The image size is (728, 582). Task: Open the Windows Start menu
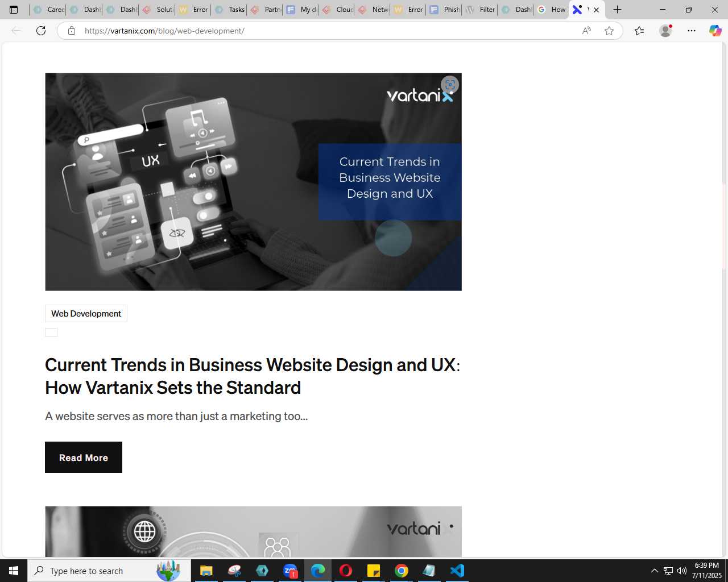pyautogui.click(x=14, y=571)
